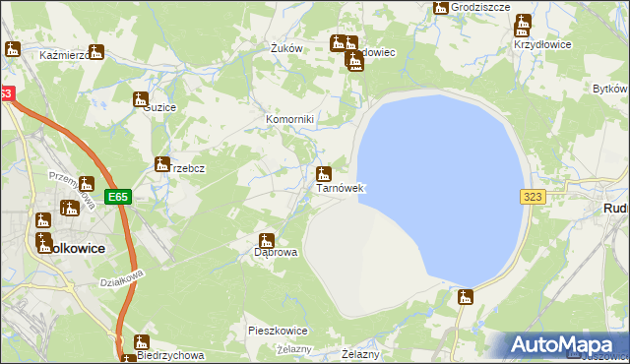Click the Tarnówek label
630x364 pixels.
340,188
